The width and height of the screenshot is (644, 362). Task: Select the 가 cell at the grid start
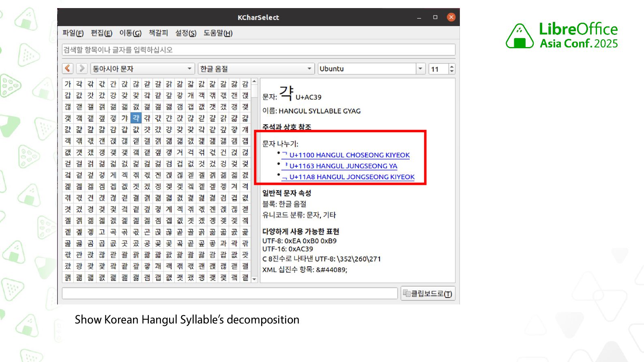point(68,84)
